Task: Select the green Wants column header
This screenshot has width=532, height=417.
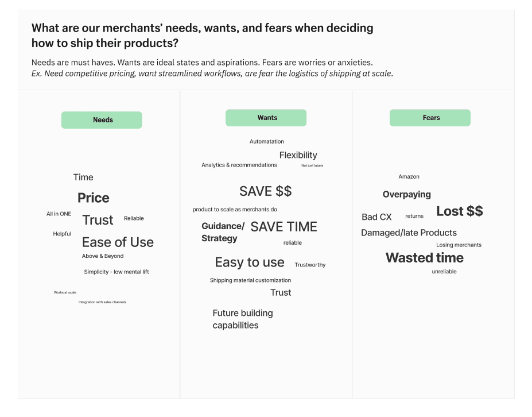Action: click(266, 118)
